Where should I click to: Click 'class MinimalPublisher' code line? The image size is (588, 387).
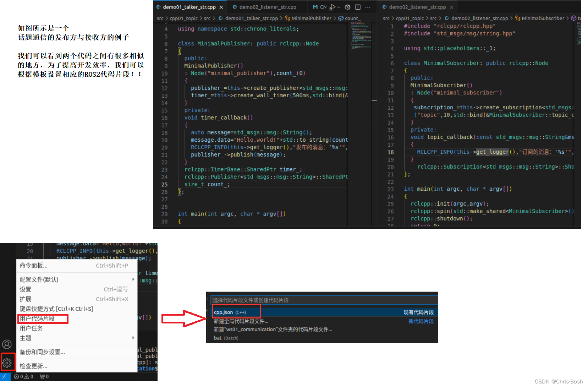[x=248, y=43]
